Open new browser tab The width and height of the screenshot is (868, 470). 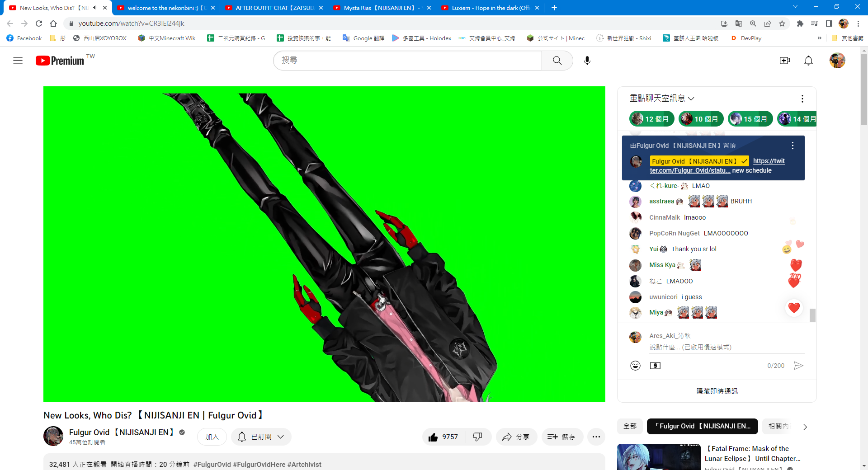554,8
